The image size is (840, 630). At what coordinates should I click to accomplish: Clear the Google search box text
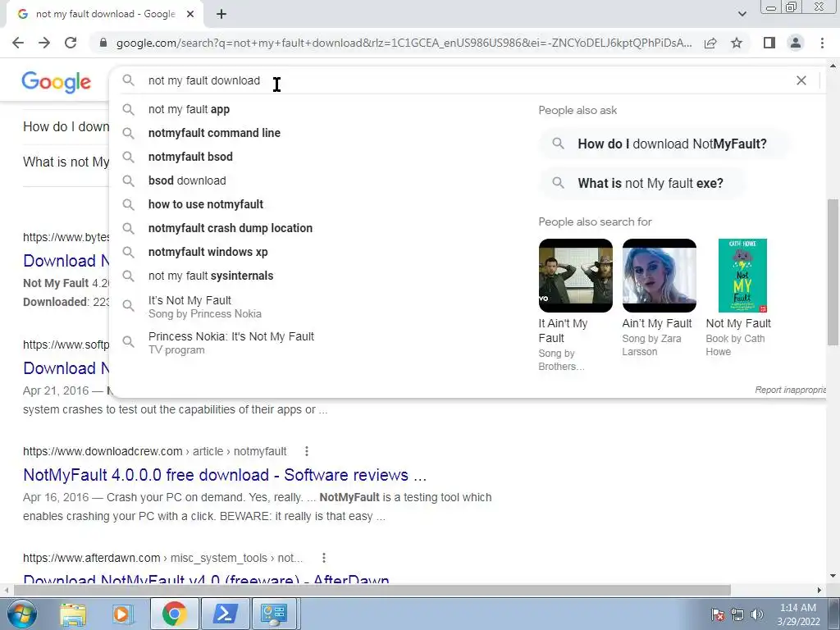[801, 80]
